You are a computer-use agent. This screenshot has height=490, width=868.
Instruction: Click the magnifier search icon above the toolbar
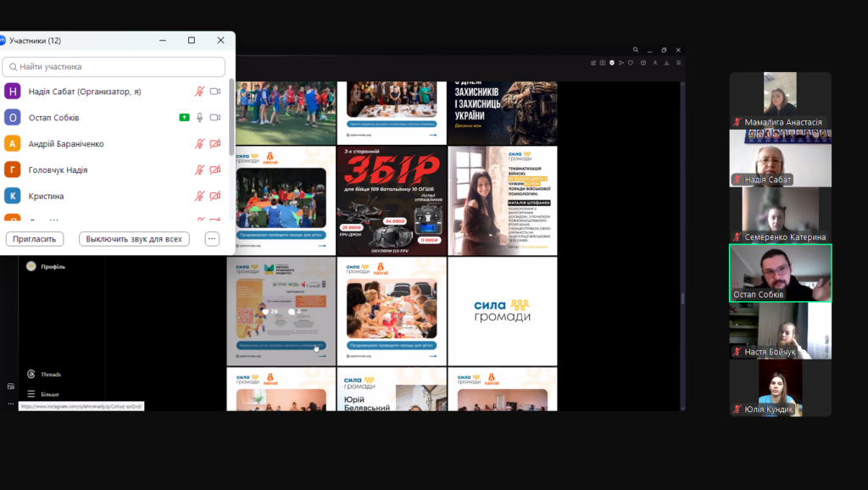coord(636,50)
